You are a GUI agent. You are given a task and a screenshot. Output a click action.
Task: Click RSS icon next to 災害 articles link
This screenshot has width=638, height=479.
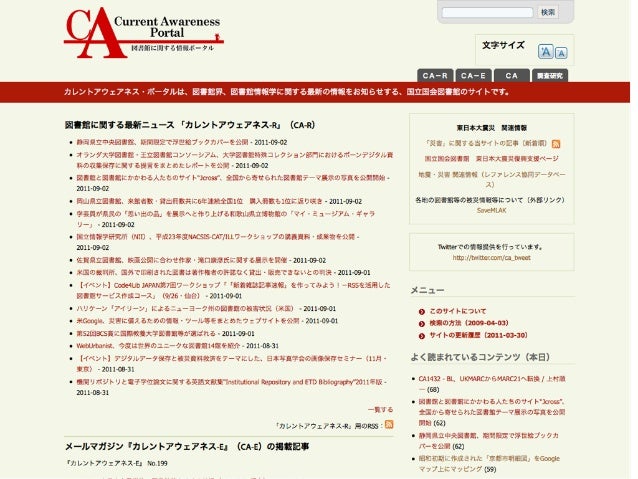[556, 144]
